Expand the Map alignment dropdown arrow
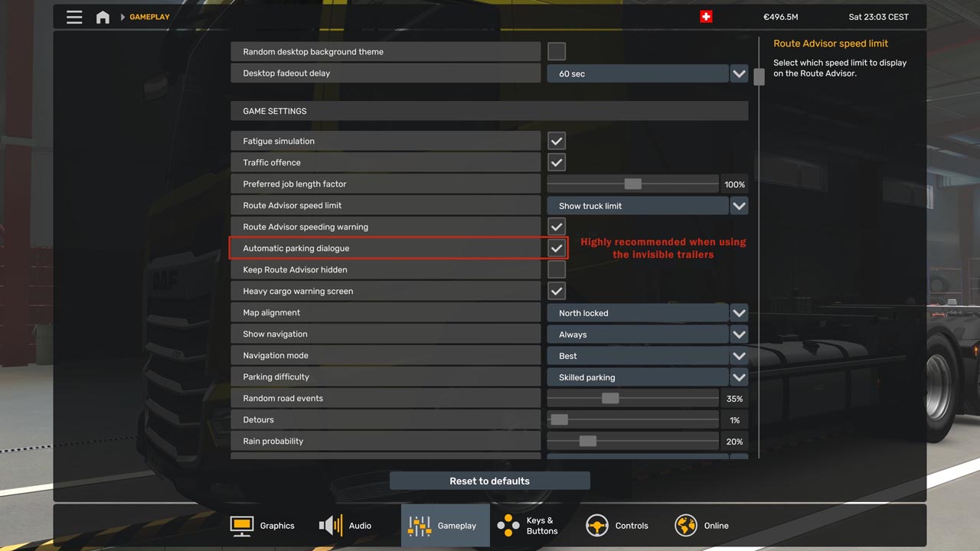This screenshot has height=551, width=980. tap(739, 312)
